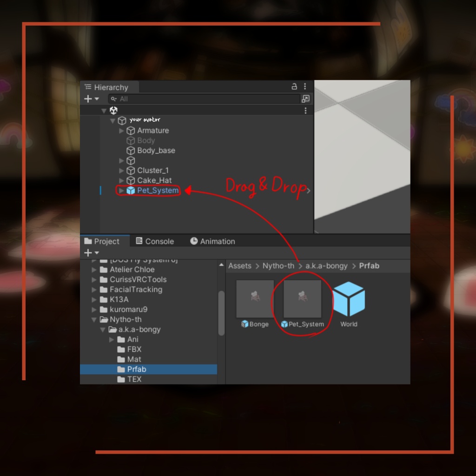The height and width of the screenshot is (476, 476).
Task: Expand the Atelier Chloe folder
Action: [x=94, y=270]
